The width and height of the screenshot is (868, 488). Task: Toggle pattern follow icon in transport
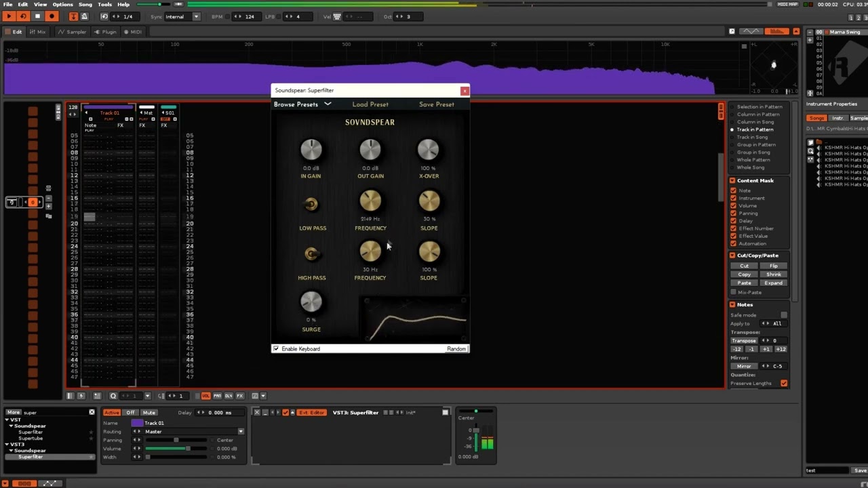[73, 16]
